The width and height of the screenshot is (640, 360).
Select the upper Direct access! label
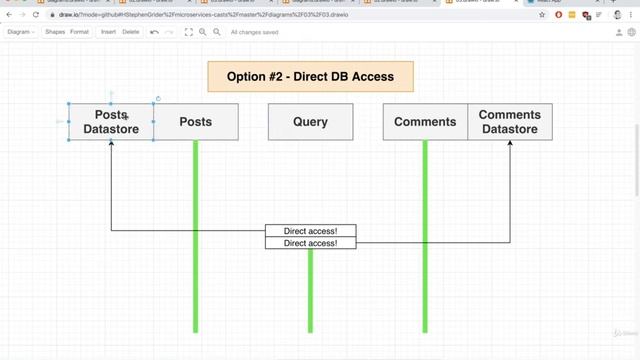(x=311, y=231)
